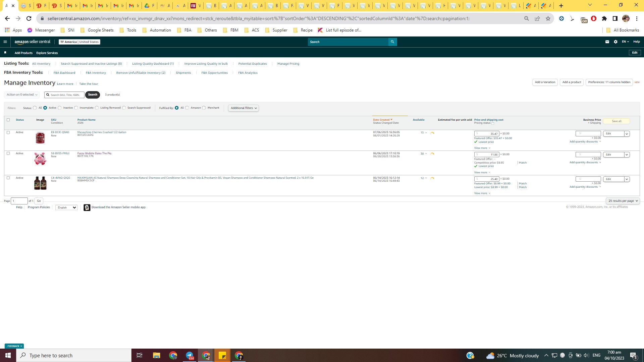
Task: Open Search Suppressed and Inactive Listings (8)
Action: 91,64
